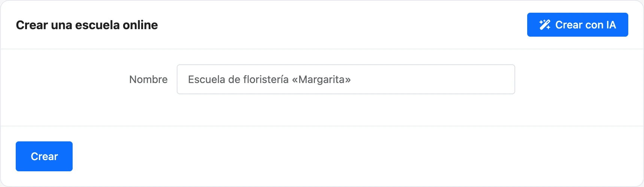644x187 pixels.
Task: Click the wand icon beside 'Crear con IA'
Action: (x=545, y=25)
